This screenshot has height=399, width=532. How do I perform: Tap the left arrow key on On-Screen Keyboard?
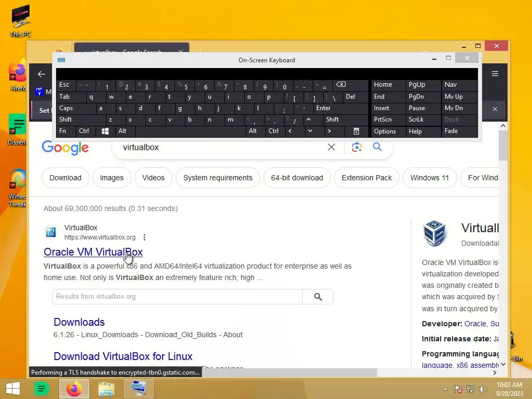[x=290, y=131]
